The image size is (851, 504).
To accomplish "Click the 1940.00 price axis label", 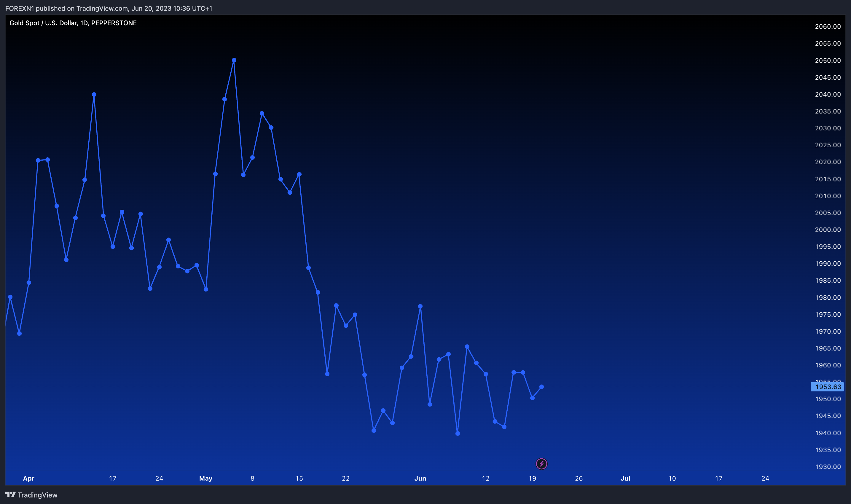I will 828,433.
